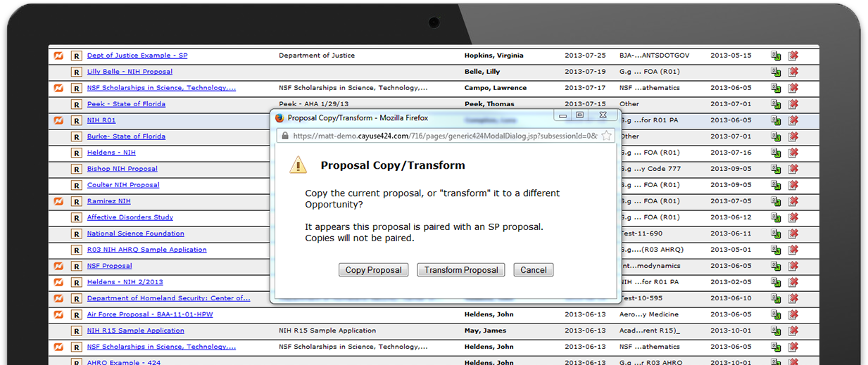Image resolution: width=868 pixels, height=365 pixels.
Task: Click the Department of Justice text cell
Action: [317, 56]
